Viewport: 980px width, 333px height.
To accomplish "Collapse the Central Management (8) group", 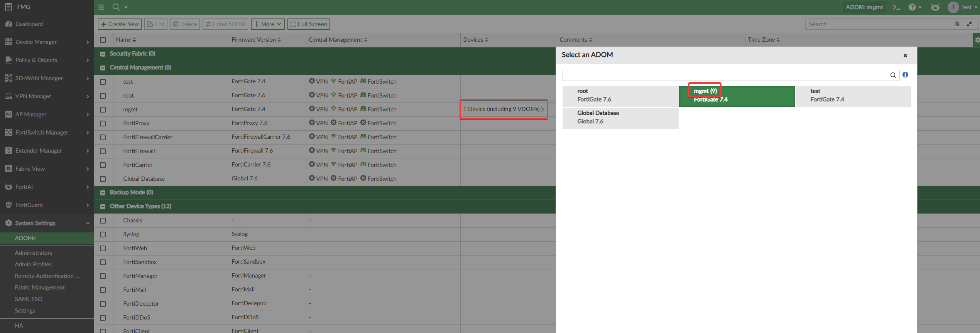I will [103, 68].
